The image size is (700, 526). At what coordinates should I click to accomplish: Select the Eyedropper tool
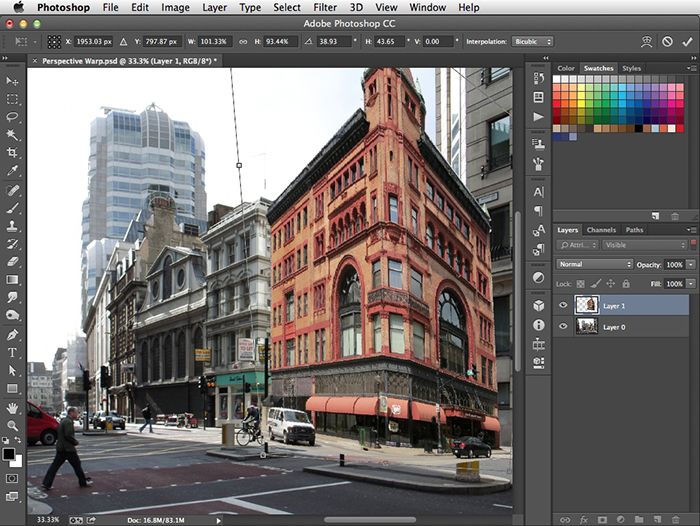coord(13,171)
